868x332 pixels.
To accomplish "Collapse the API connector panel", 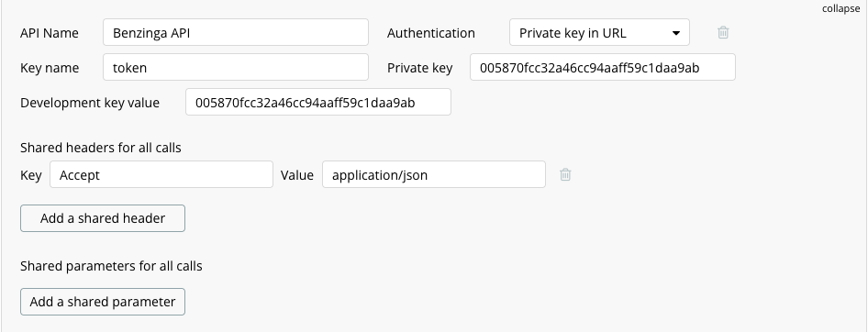I will 840,9.
